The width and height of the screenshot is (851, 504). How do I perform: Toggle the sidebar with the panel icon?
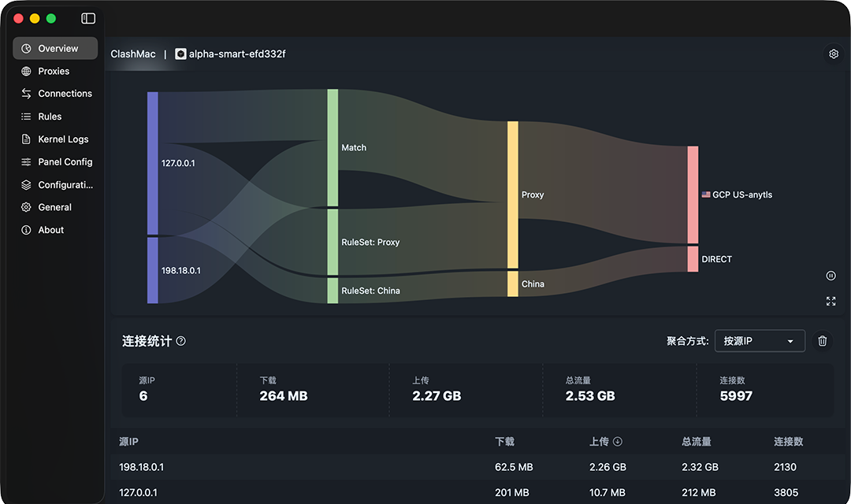coord(87,17)
